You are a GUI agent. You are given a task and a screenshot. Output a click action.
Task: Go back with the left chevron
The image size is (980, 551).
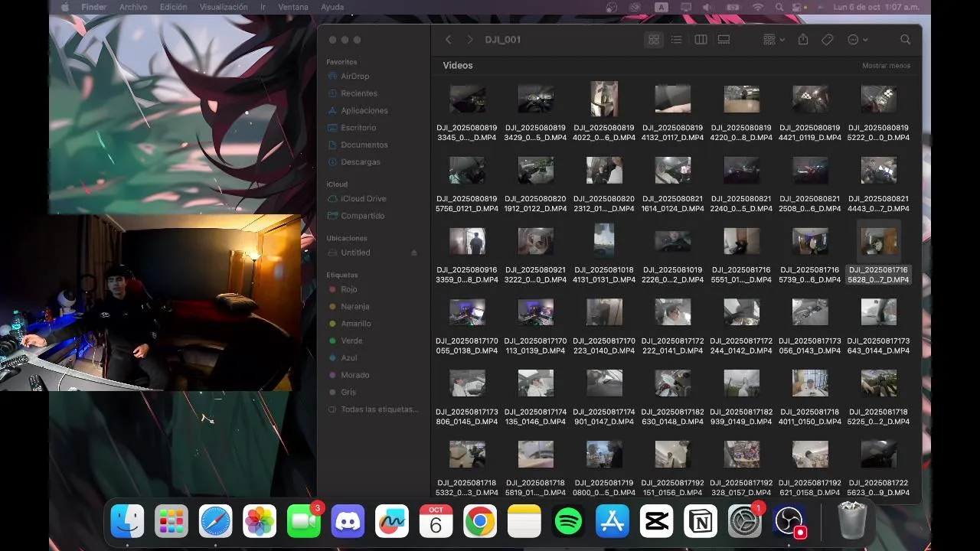(449, 40)
